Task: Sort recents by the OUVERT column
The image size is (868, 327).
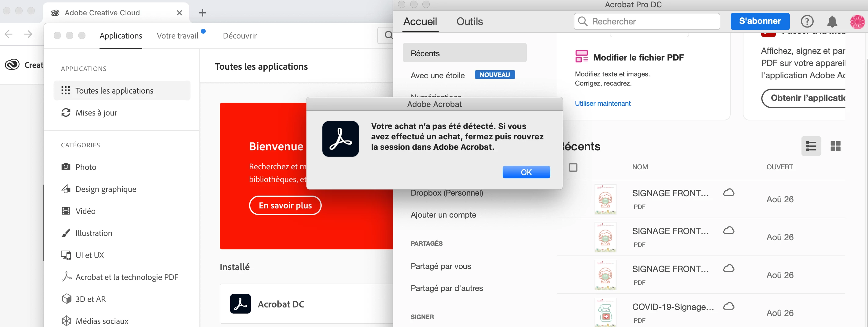Action: (x=779, y=167)
